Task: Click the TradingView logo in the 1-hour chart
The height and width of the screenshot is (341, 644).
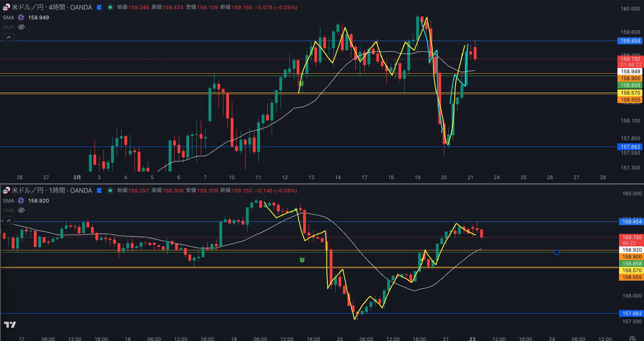Action: tap(10, 324)
